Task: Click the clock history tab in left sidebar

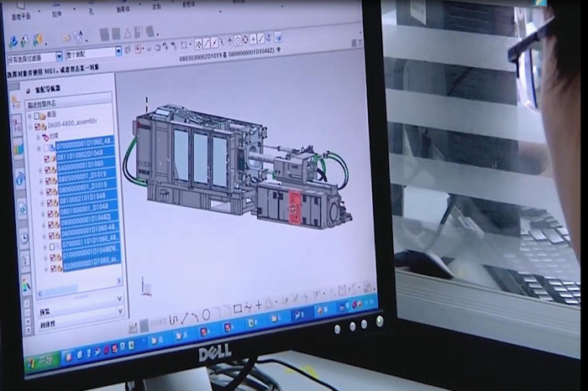Action: 24,237
